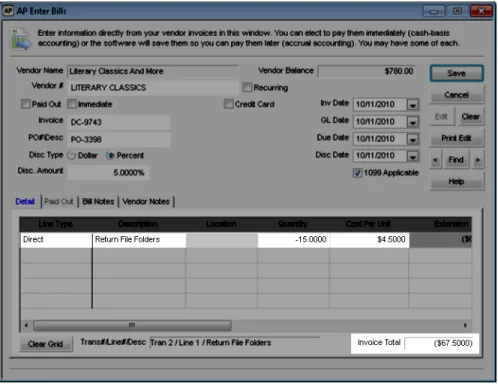Open the Bill Notes tab
498x384 pixels.
(x=98, y=201)
